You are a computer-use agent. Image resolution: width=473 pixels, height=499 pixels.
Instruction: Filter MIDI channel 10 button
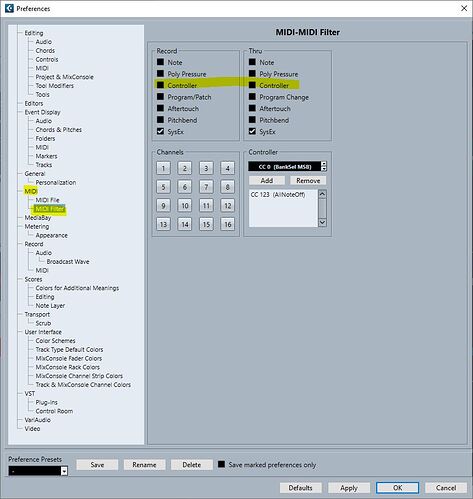185,206
